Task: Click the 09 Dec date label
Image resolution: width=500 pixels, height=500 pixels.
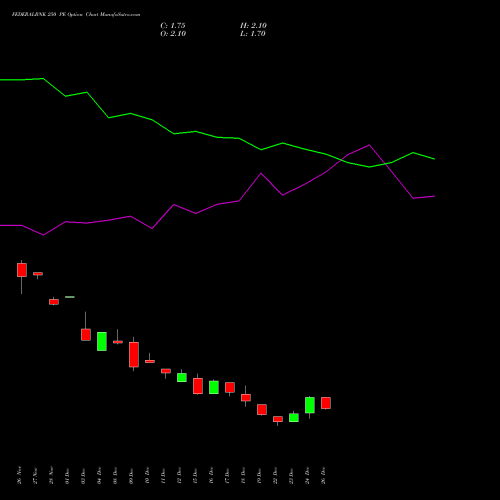Action: [131, 476]
